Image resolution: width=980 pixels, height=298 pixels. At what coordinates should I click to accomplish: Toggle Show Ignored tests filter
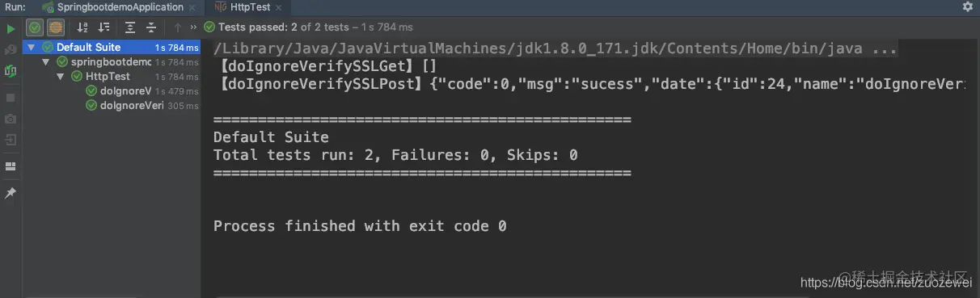[56, 27]
